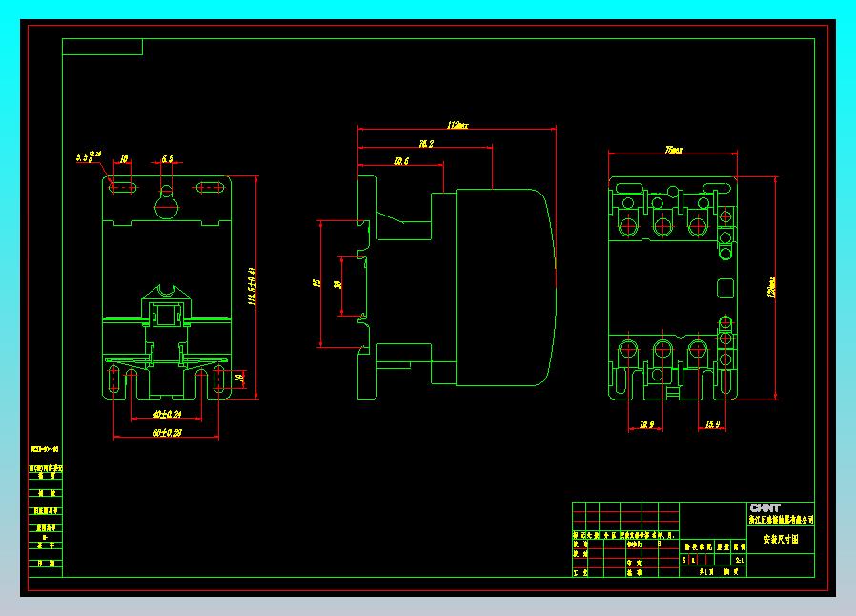
Task: Click the 114.5±0.43 vertical dimension
Action: click(x=252, y=287)
